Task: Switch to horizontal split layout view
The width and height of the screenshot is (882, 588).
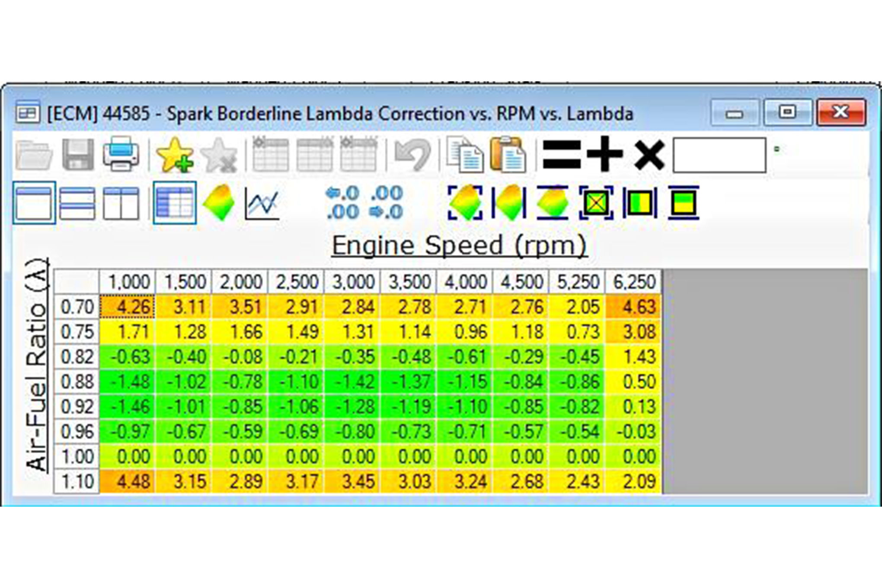Action: point(77,203)
